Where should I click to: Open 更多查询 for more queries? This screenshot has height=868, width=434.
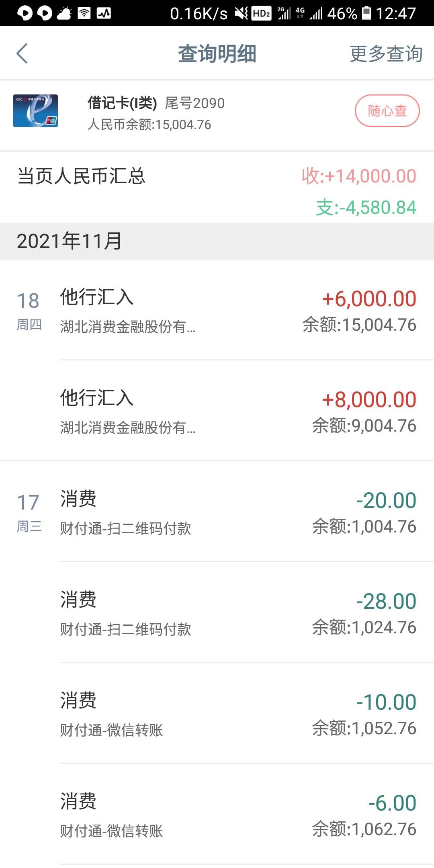point(386,53)
